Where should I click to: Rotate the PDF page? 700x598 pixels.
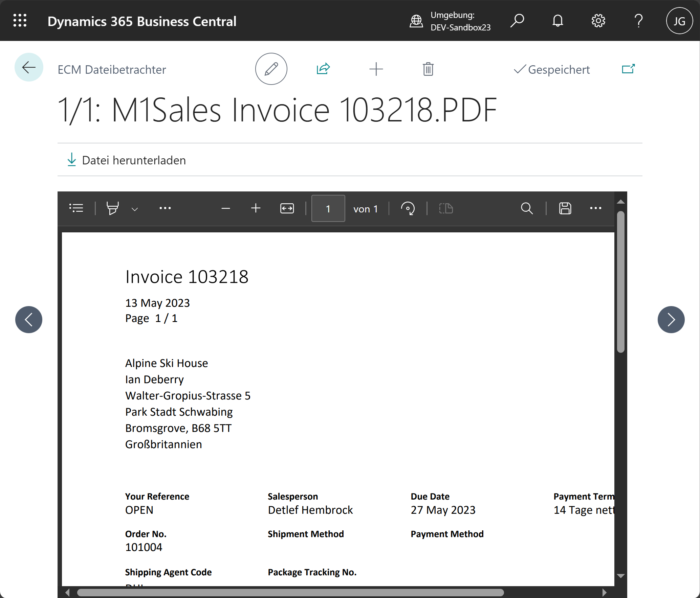click(408, 208)
